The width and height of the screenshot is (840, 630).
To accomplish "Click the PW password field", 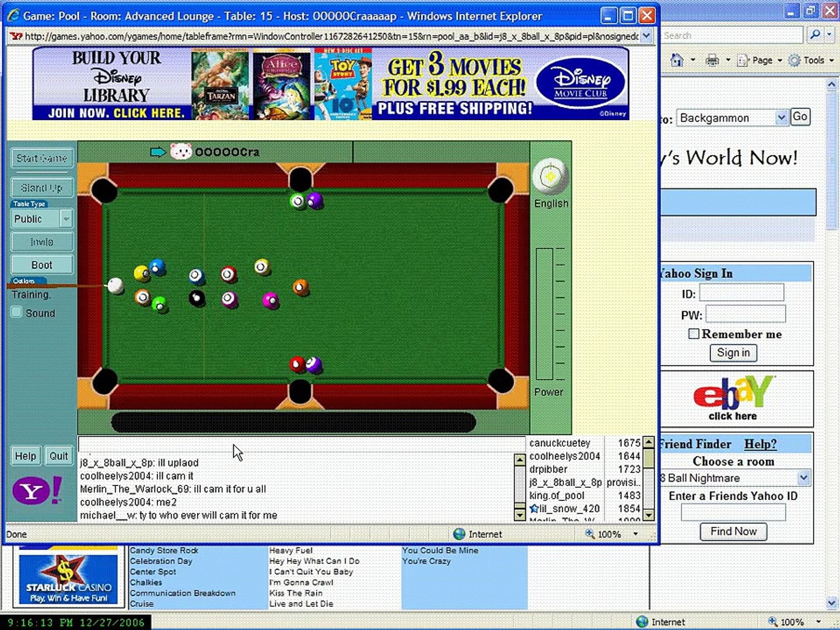I will [745, 314].
